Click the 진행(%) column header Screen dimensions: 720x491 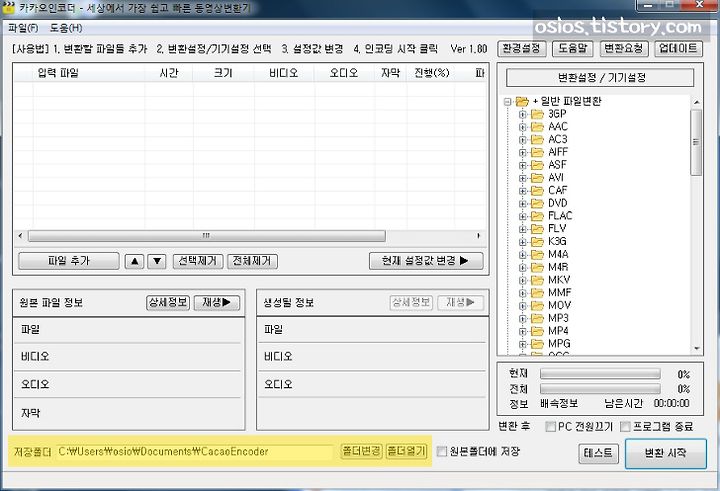[x=432, y=73]
